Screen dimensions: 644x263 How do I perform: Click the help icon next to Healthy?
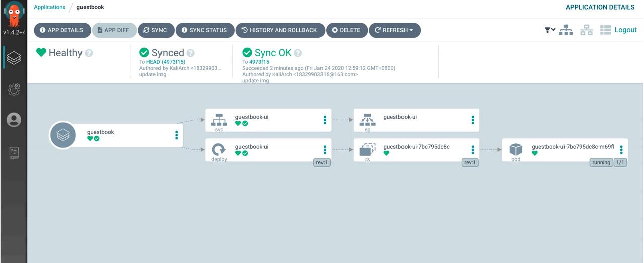89,53
